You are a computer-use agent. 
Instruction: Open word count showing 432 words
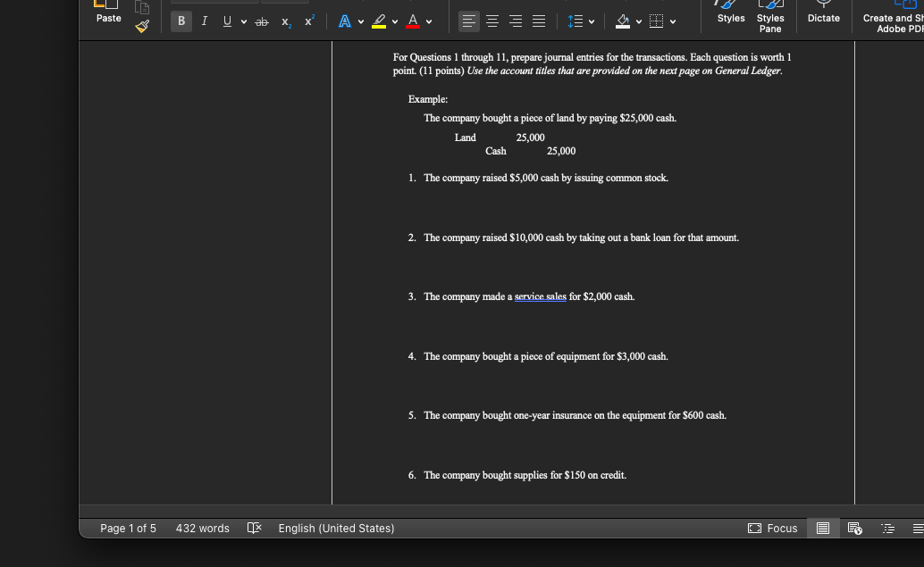pos(202,528)
